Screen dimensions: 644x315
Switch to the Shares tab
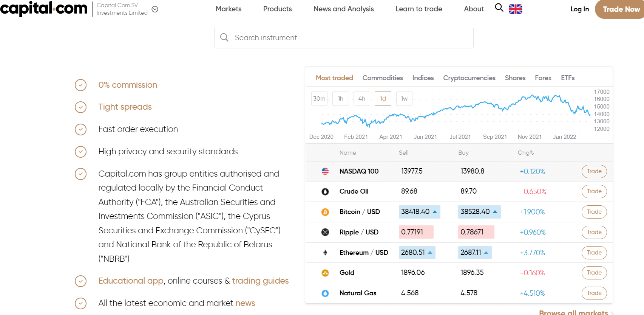pyautogui.click(x=515, y=78)
